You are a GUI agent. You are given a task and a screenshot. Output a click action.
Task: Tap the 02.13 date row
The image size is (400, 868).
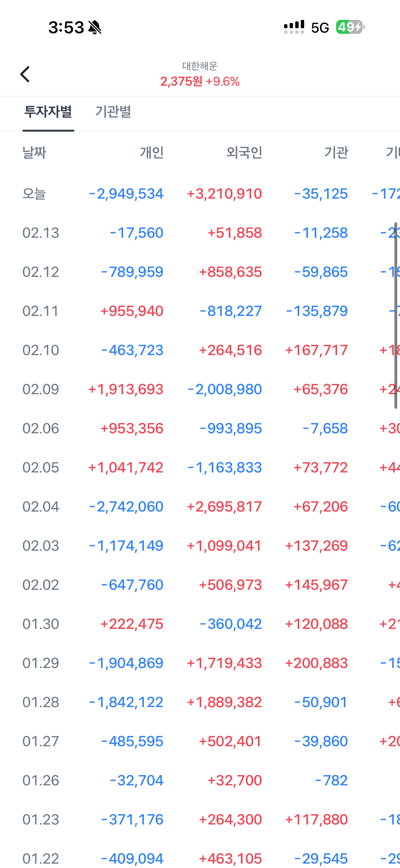(x=41, y=233)
